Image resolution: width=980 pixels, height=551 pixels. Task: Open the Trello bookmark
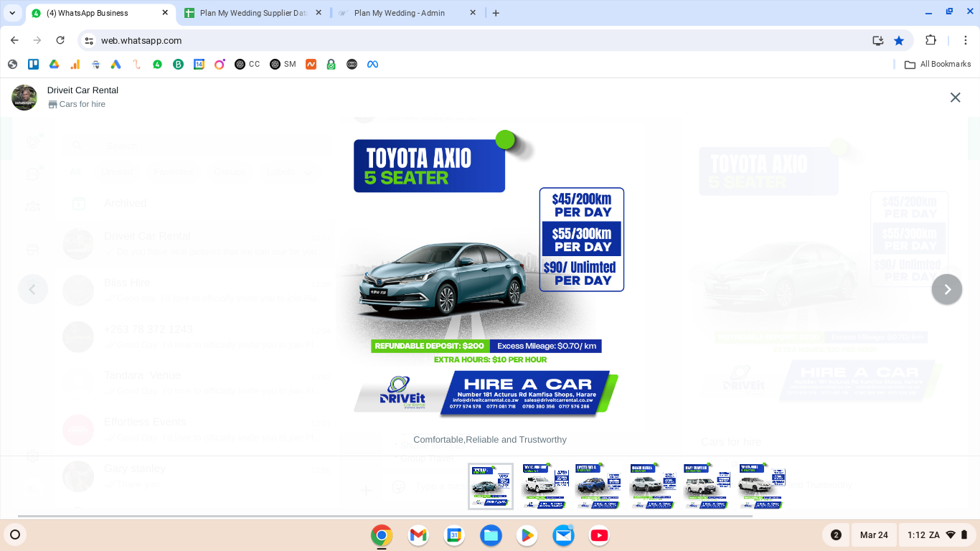click(33, 65)
